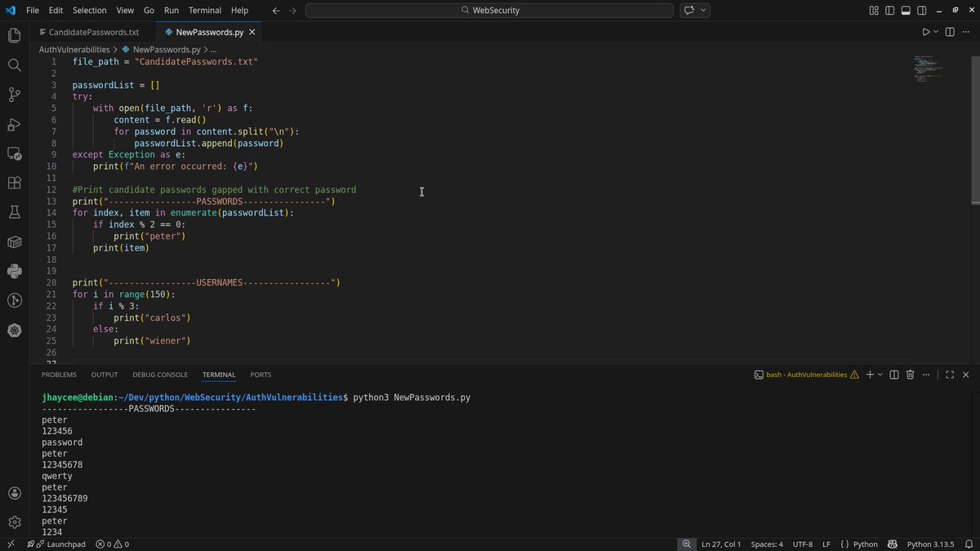The image size is (980, 551).
Task: Click the AuthVulnerabilities breadcrumb
Action: [x=74, y=50]
